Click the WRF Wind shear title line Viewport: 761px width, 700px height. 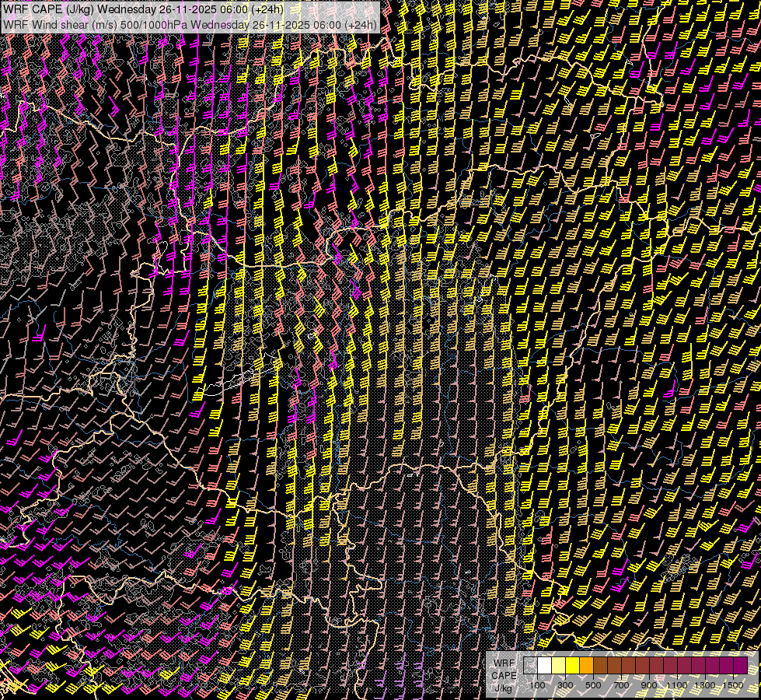pos(190,25)
